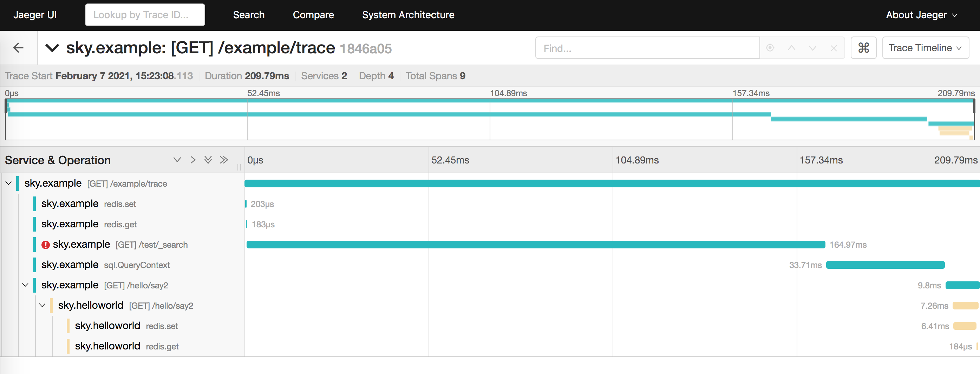The height and width of the screenshot is (374, 980).
Task: Clear the Find search with X icon
Action: [x=834, y=48]
